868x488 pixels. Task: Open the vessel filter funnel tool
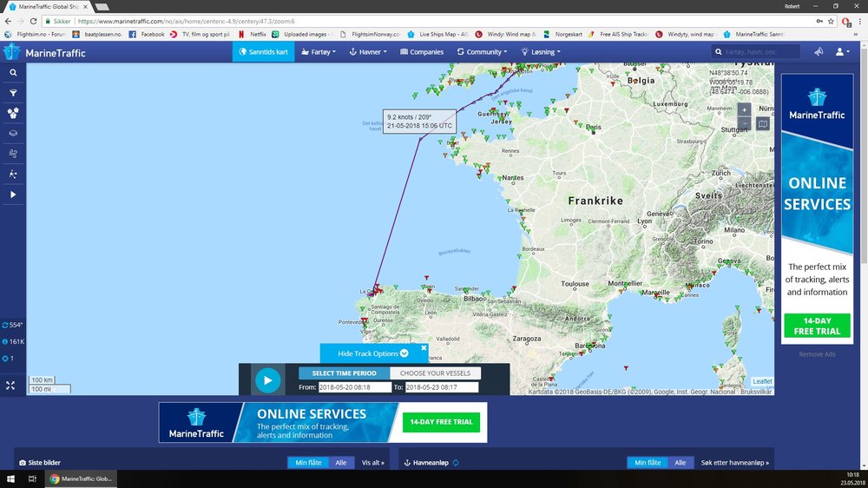pyautogui.click(x=13, y=93)
